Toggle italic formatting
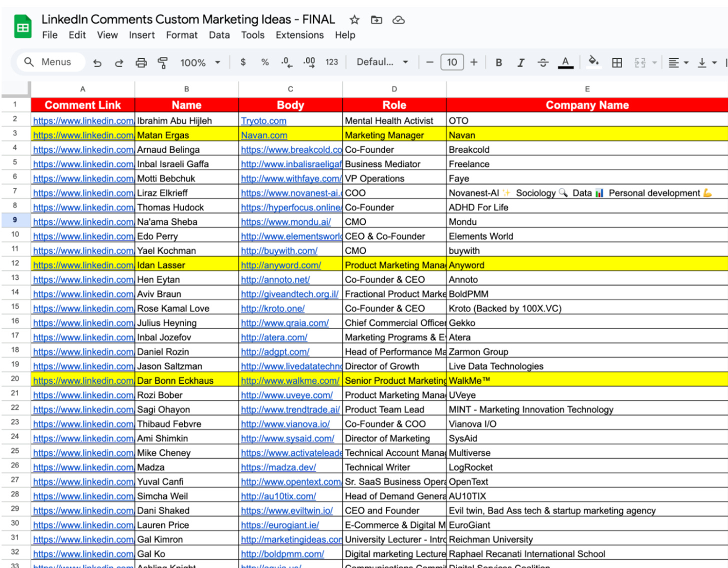 pos(520,62)
